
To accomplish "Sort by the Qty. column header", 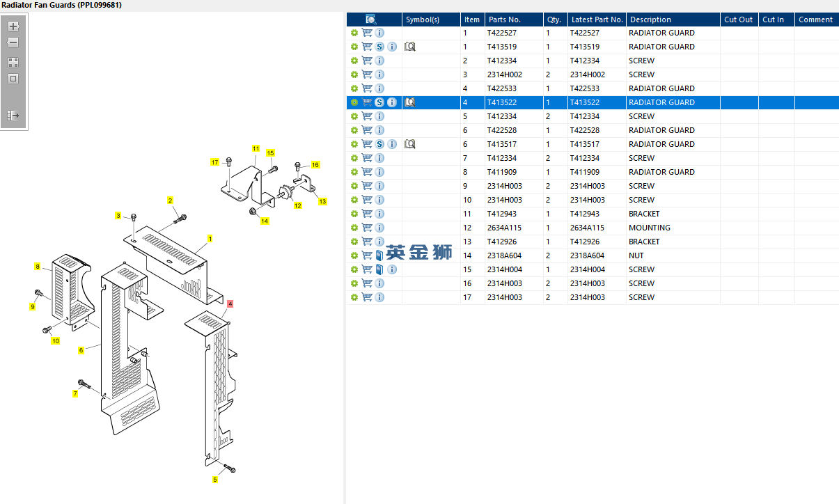I will pyautogui.click(x=554, y=19).
